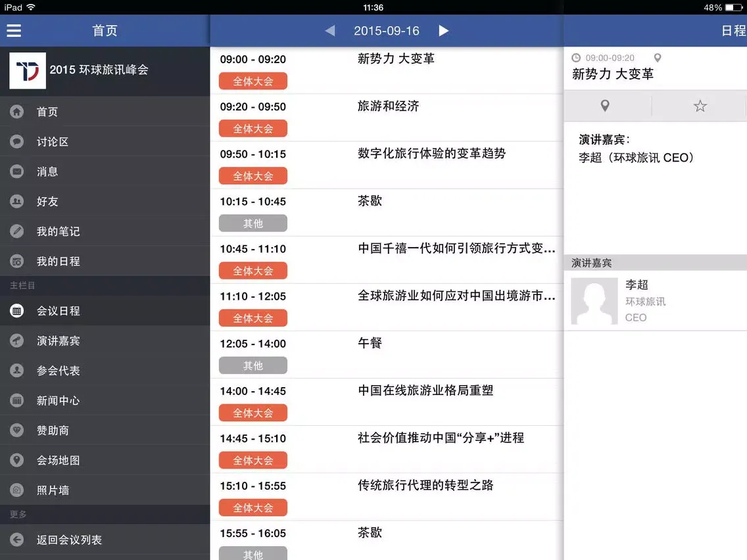Viewport: 747px width, 560px height.
Task: Tap the home icon beside 首页
Action: pyautogui.click(x=16, y=112)
